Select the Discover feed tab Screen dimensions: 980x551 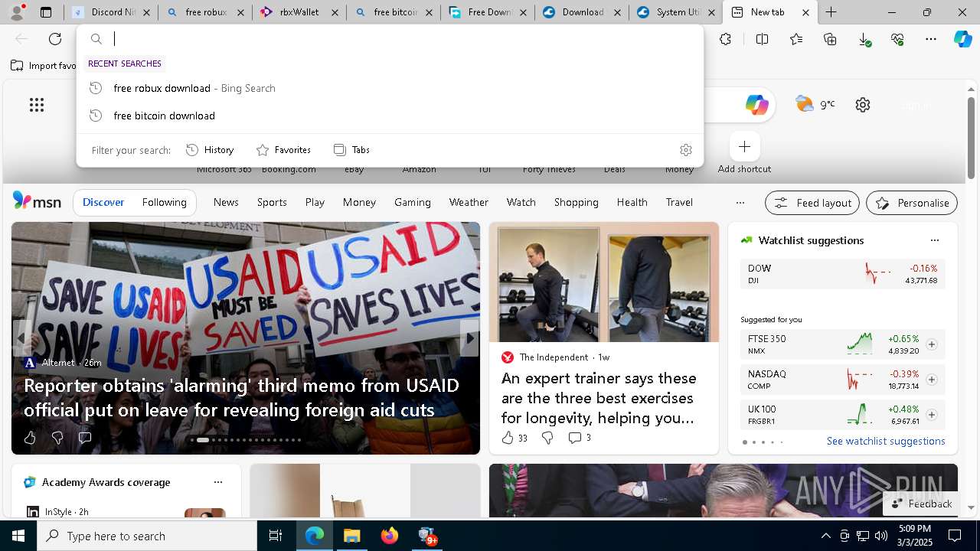click(x=103, y=203)
